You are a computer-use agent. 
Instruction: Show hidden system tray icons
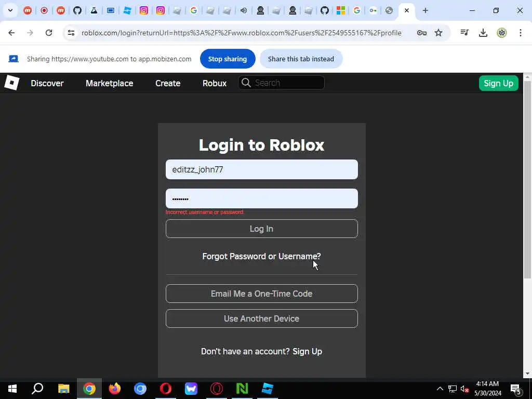click(x=440, y=389)
